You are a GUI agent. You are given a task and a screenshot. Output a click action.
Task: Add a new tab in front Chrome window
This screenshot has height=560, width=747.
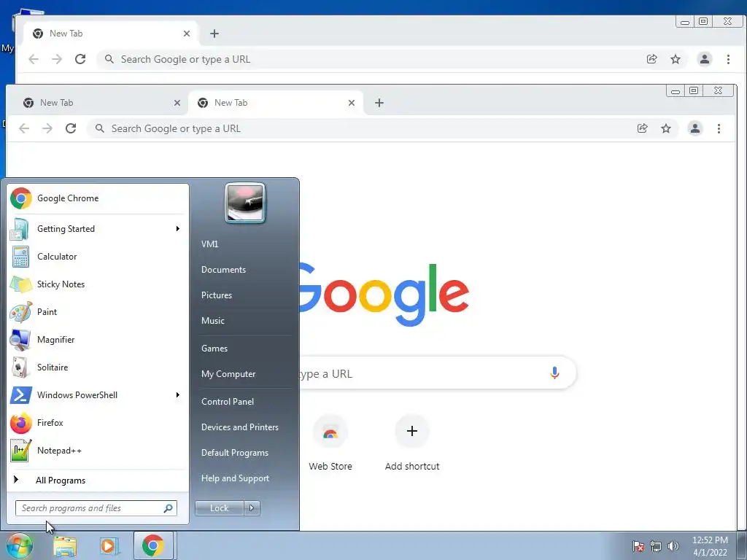point(379,103)
